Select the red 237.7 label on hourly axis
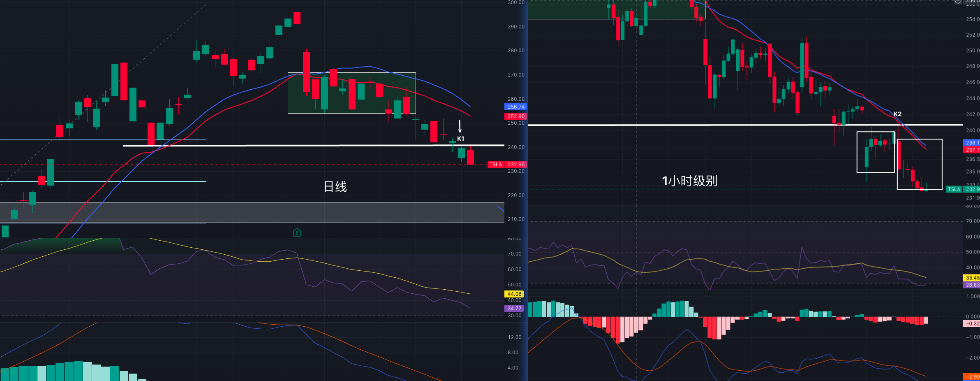The height and width of the screenshot is (381, 980). point(971,150)
